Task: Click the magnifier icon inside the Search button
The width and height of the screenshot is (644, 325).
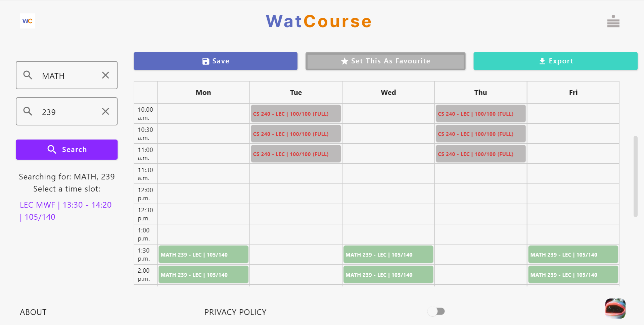Action: point(52,149)
